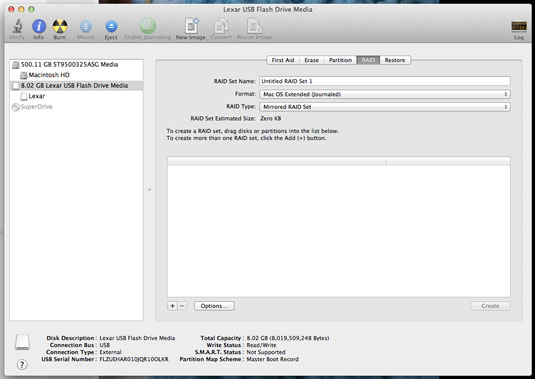Select the Burn disc icon
Image resolution: width=535 pixels, height=379 pixels.
(60, 26)
